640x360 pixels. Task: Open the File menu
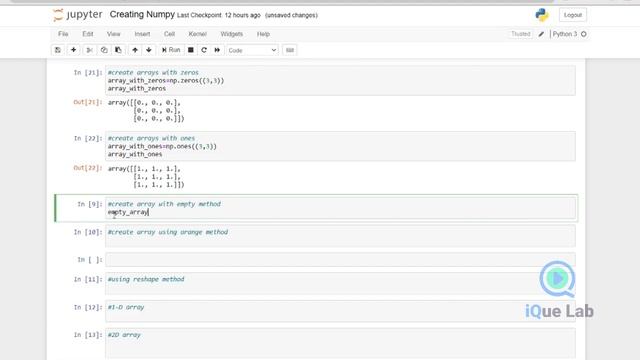coord(63,34)
